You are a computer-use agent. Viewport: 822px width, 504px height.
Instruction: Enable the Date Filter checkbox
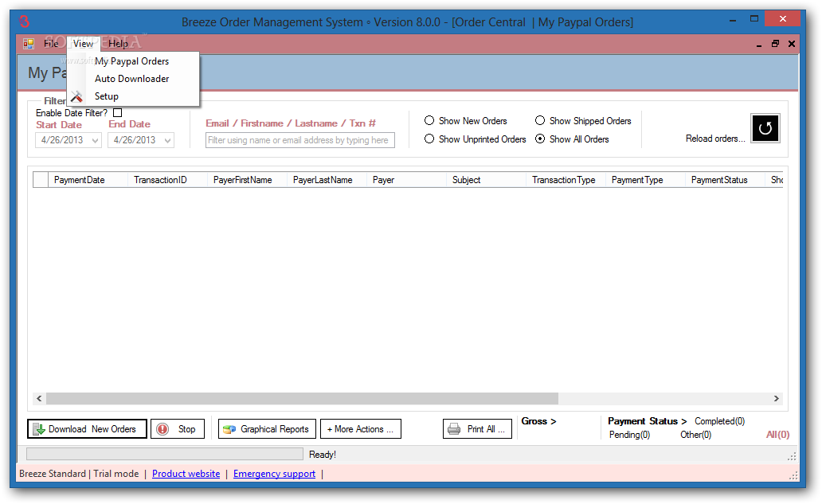[x=117, y=112]
